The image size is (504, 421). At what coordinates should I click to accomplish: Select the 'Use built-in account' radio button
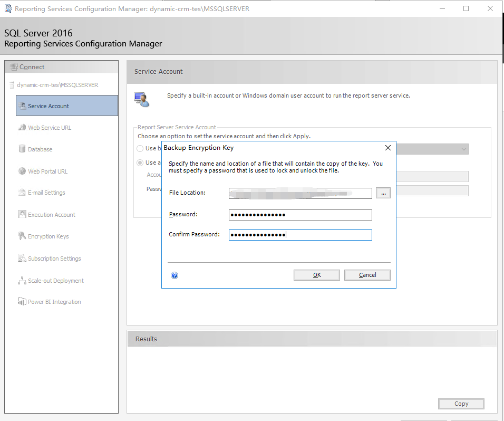click(140, 149)
